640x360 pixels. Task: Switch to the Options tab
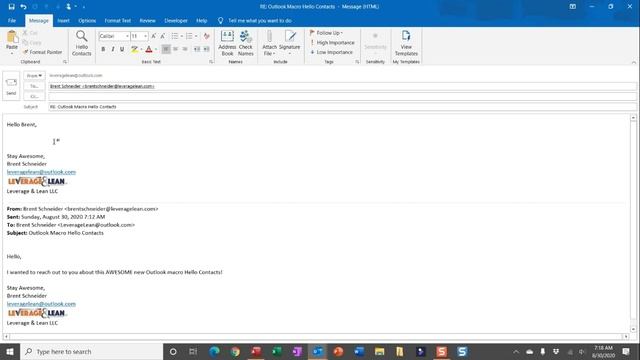coord(87,20)
